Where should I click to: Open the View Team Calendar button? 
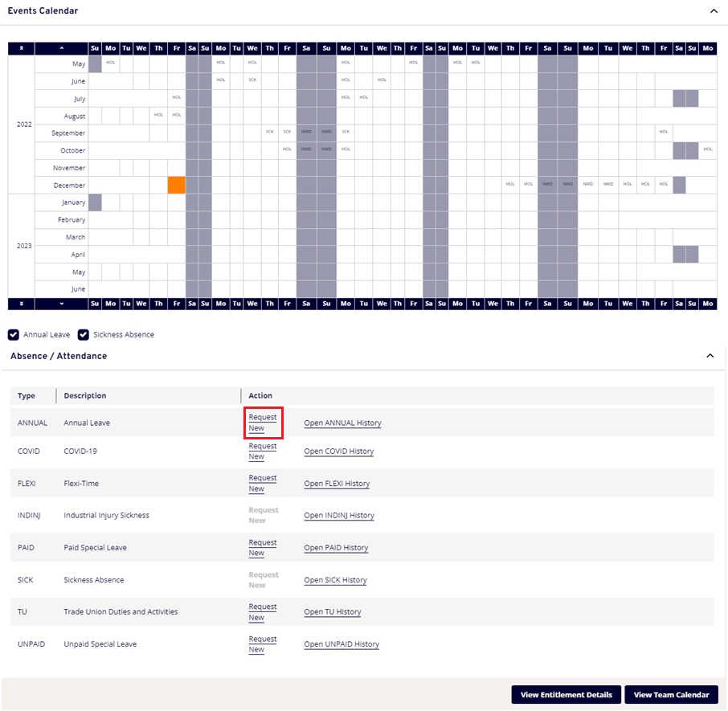(671, 695)
